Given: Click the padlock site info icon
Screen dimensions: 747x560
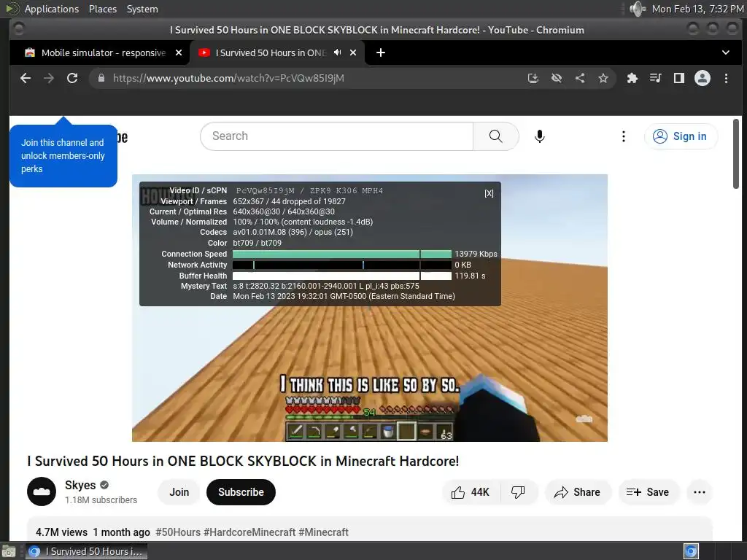Looking at the screenshot, I should [101, 78].
